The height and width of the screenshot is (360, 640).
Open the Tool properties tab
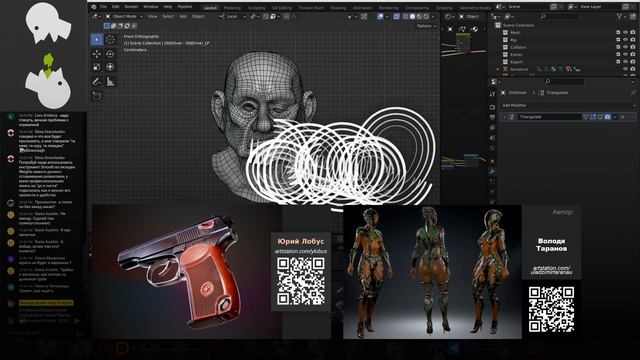coord(492,94)
